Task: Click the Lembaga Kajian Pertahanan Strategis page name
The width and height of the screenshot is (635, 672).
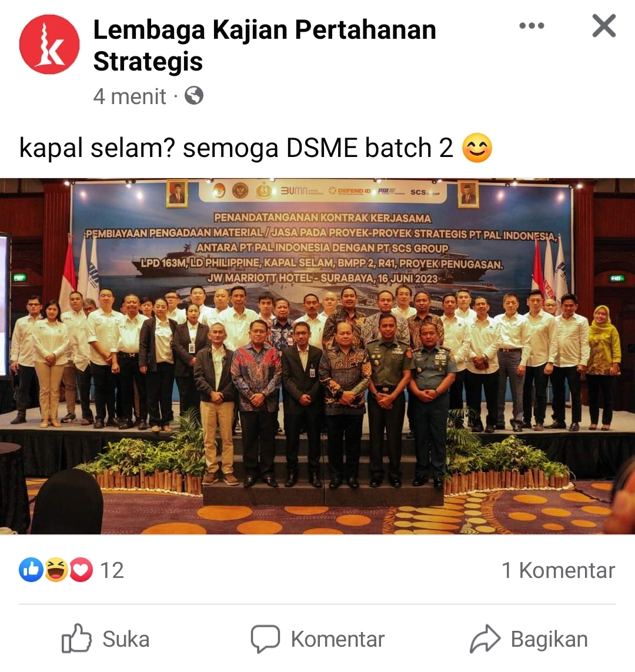Action: point(265,45)
